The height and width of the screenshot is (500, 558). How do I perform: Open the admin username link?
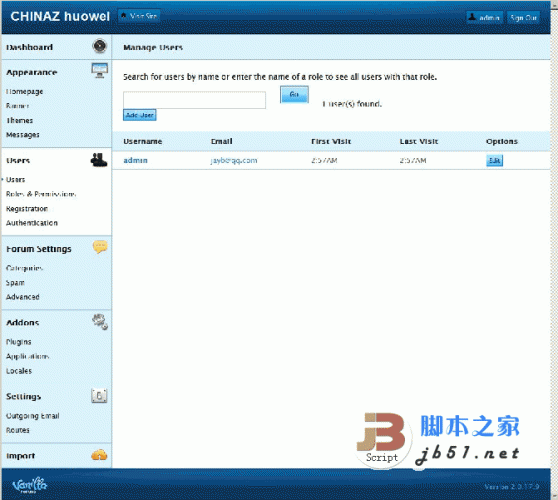click(136, 160)
